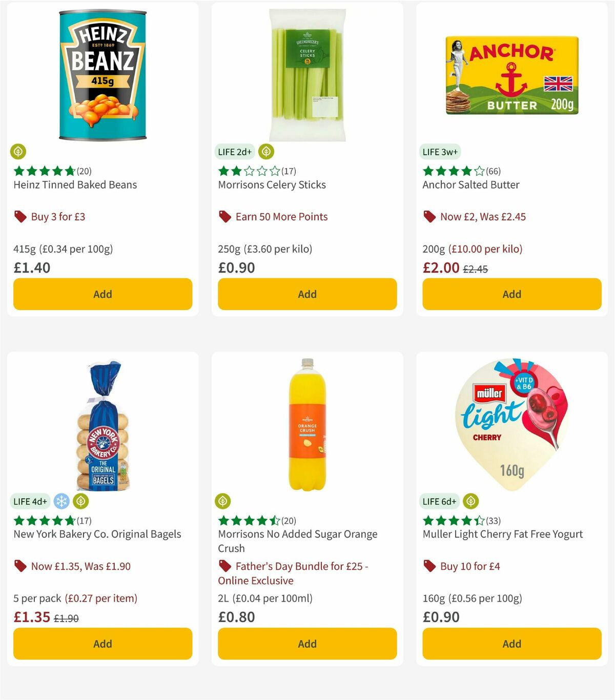Viewport: 615px width, 700px height.
Task: Click the leaf icon next to the Muller Light LIFE badge
Action: coord(470,501)
